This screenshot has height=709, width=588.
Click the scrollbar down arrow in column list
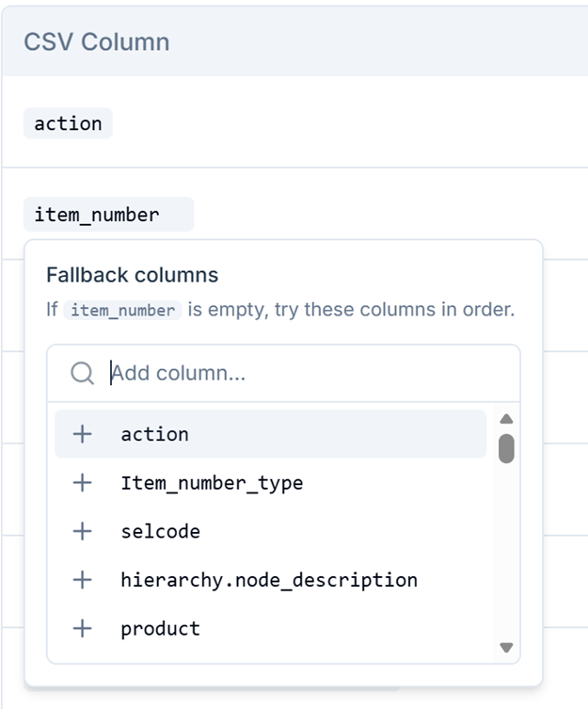[506, 648]
